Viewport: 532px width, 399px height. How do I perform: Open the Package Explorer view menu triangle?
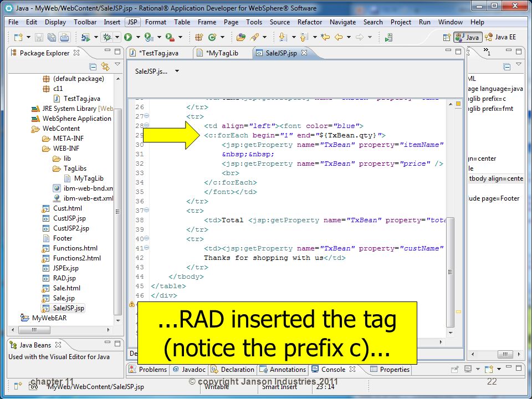pyautogui.click(x=117, y=64)
